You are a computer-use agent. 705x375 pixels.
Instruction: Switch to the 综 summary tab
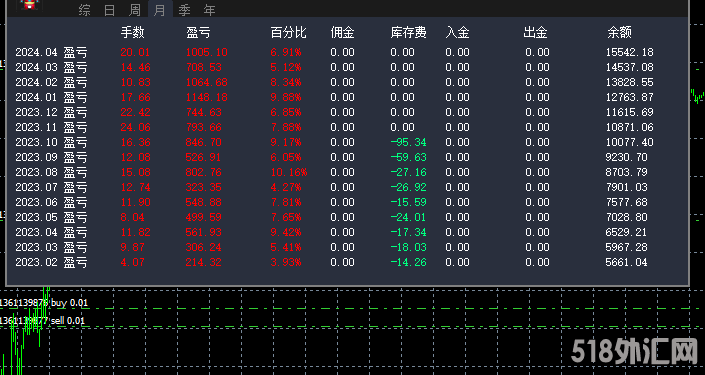click(x=85, y=10)
